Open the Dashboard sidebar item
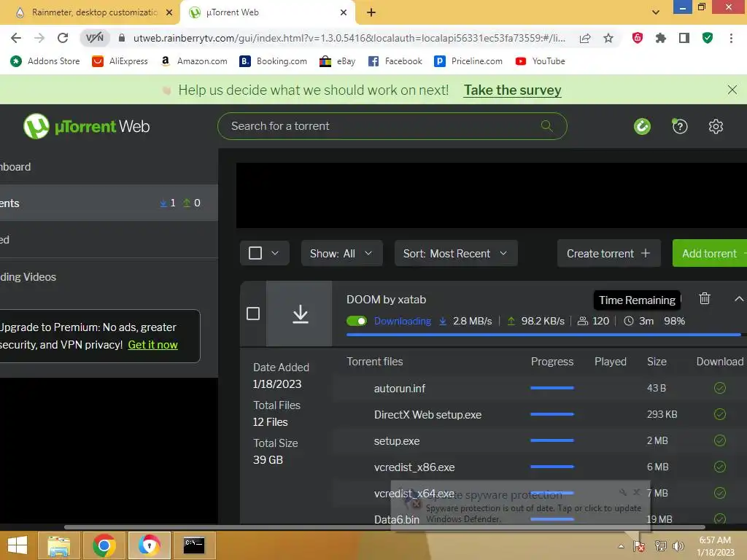 tap(109, 167)
